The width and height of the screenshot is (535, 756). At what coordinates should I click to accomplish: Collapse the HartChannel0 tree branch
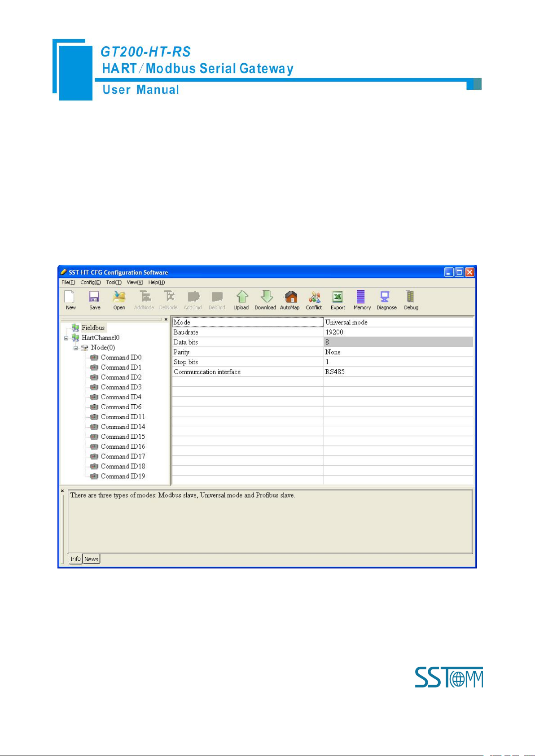tap(66, 338)
